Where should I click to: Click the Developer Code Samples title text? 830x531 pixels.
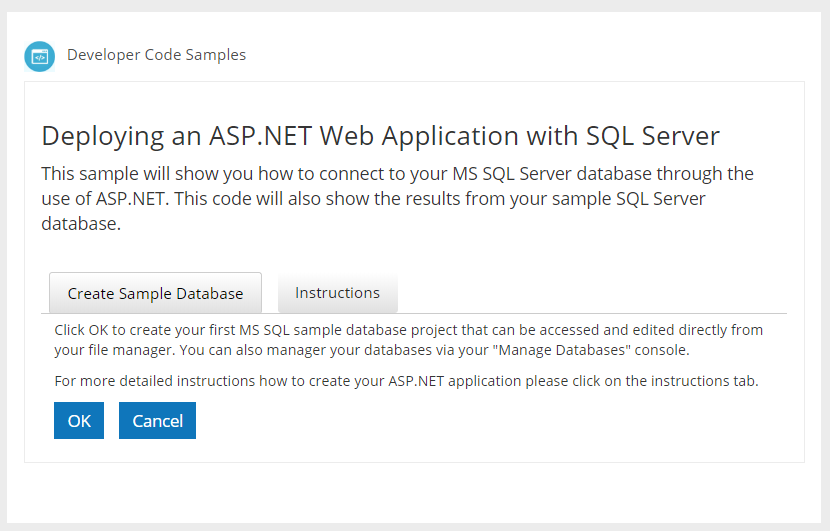click(x=156, y=55)
